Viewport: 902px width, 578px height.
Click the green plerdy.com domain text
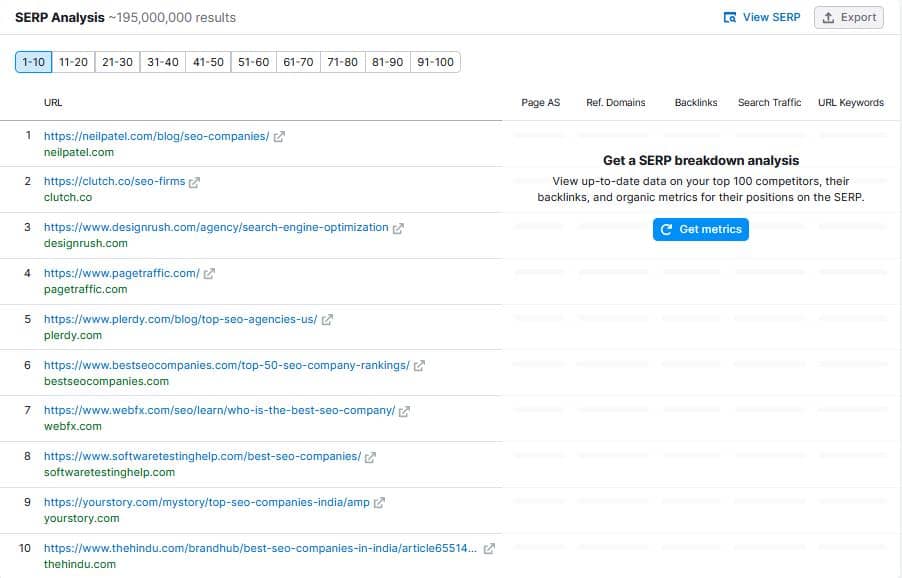[x=72, y=335]
